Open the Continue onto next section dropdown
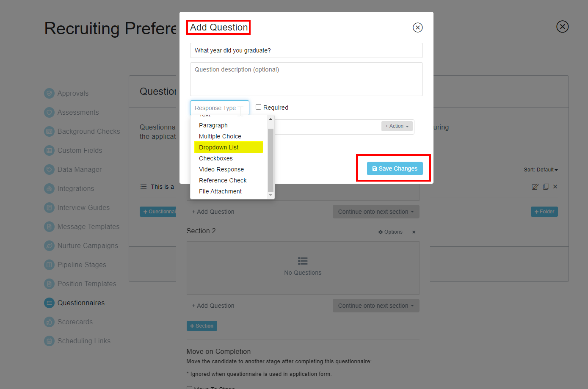The height and width of the screenshot is (389, 588). point(376,211)
